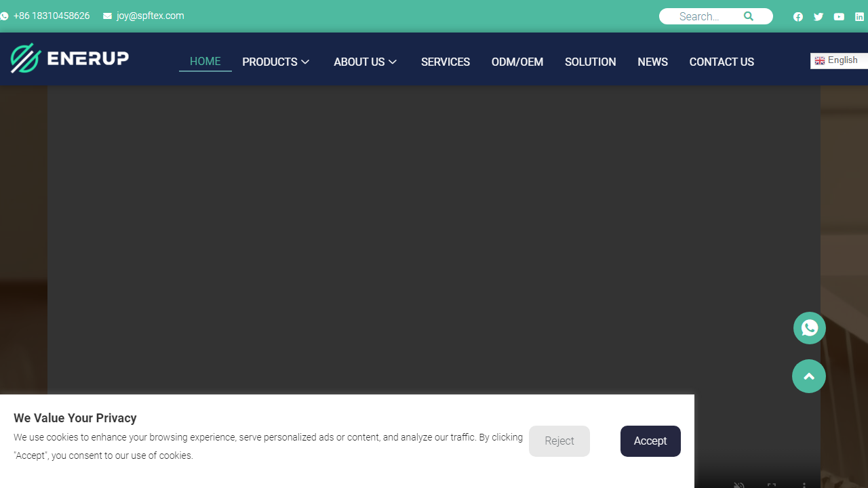Accept cookies with the Accept button
Screen dimensions: 868x488
click(650, 441)
